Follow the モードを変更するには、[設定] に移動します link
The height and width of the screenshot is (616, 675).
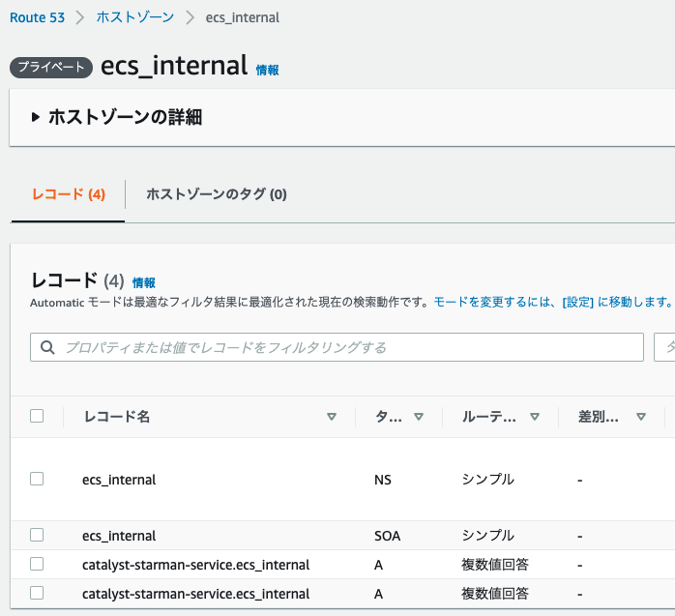(x=552, y=302)
